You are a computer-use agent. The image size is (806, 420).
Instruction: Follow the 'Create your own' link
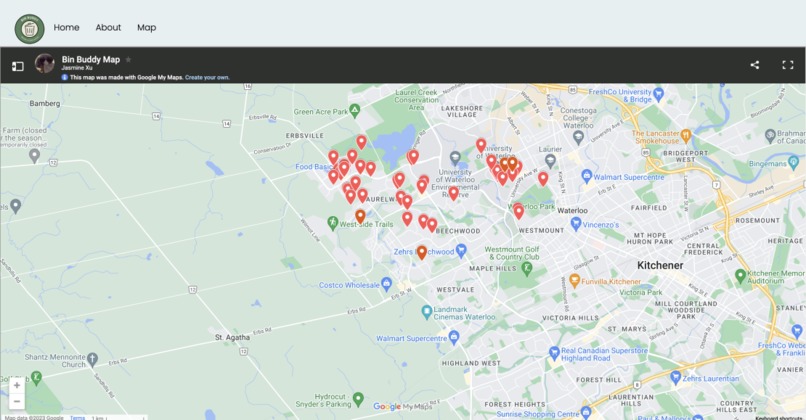coord(207,78)
